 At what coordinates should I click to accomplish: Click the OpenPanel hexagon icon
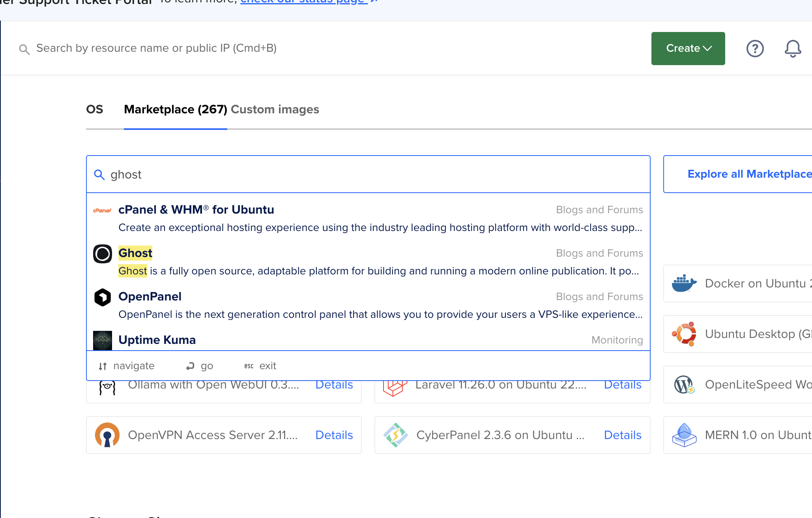[103, 297]
